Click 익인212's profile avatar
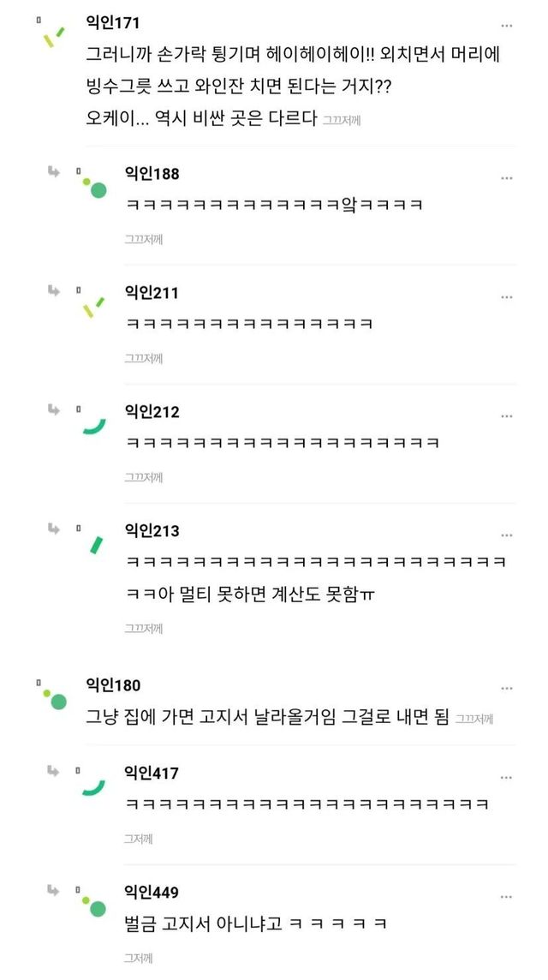 coord(92,424)
